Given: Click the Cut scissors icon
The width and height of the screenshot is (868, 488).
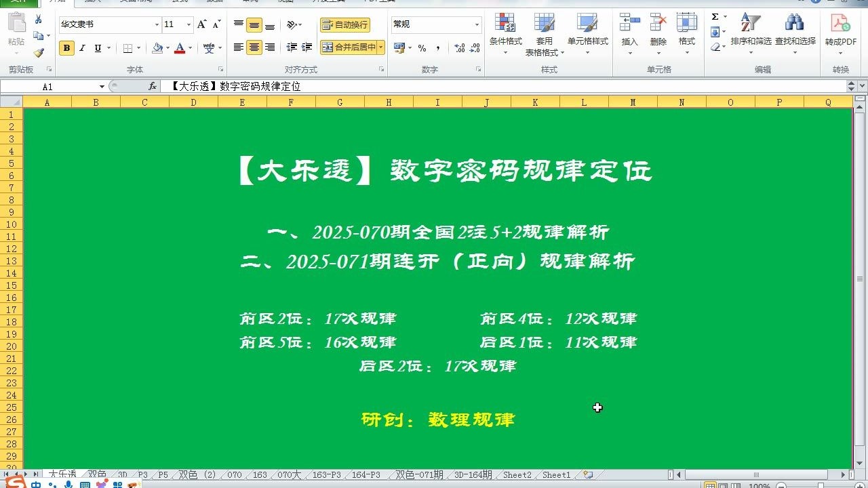Looking at the screenshot, I should tap(38, 20).
